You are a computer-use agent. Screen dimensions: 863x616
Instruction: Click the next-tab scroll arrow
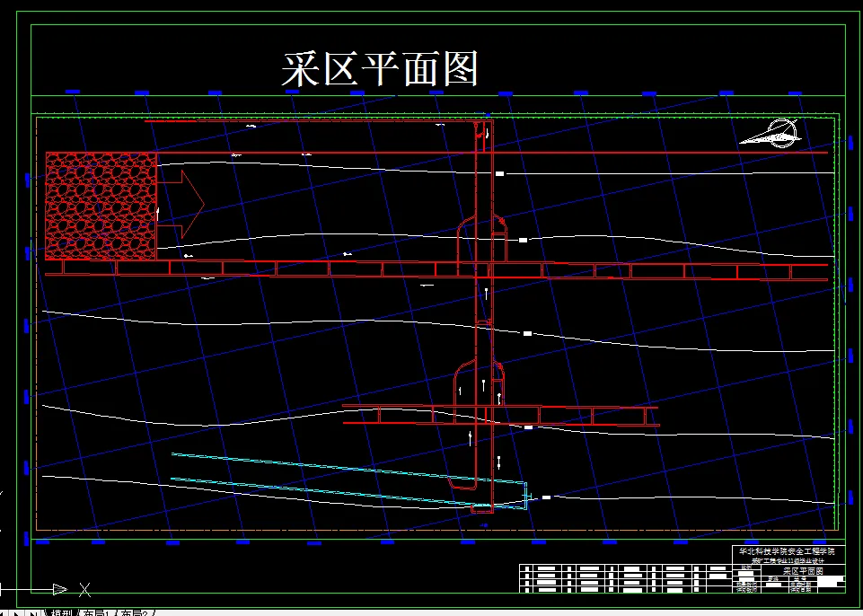point(17,612)
